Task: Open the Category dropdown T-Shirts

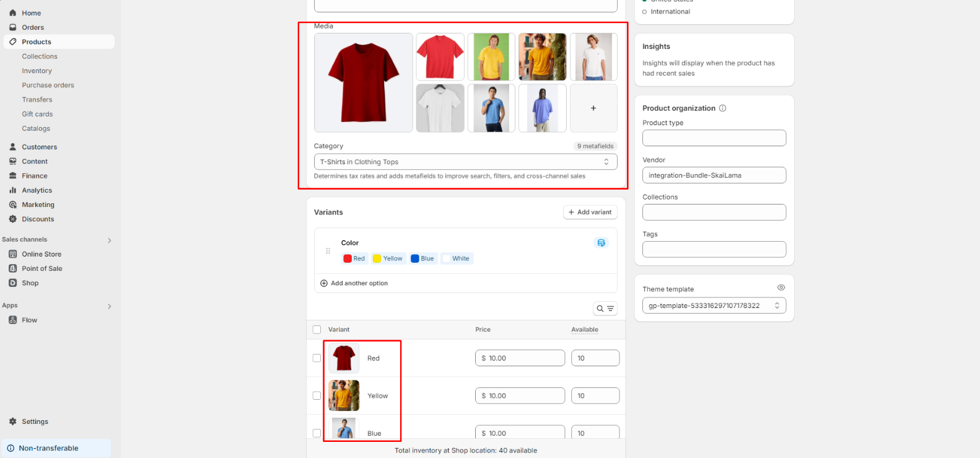Action: pos(465,162)
